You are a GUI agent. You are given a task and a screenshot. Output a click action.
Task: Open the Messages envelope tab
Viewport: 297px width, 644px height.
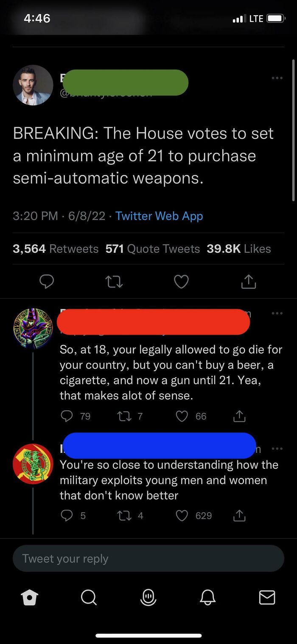267,597
